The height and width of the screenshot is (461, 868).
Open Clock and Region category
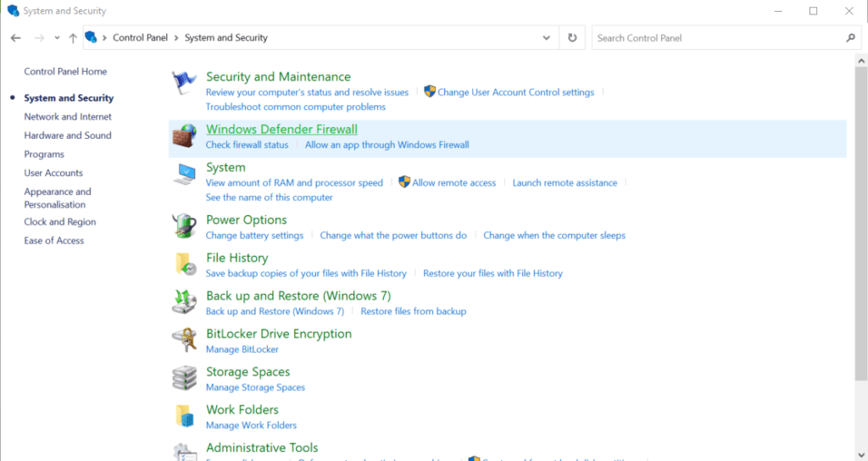pos(60,222)
